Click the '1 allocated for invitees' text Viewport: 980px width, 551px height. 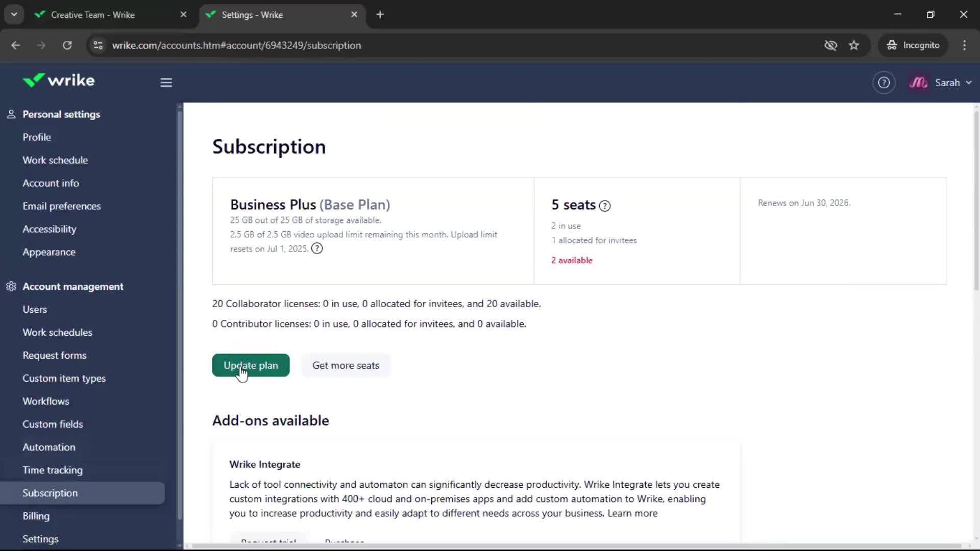point(594,240)
